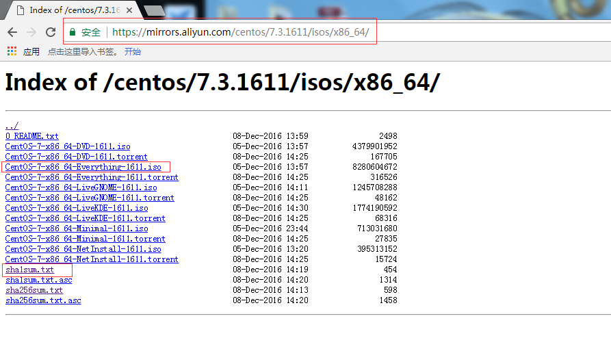Viewport: 611px width, 364px height.
Task: Click the date '08-Dec-2016 14:19'
Action: click(270, 270)
